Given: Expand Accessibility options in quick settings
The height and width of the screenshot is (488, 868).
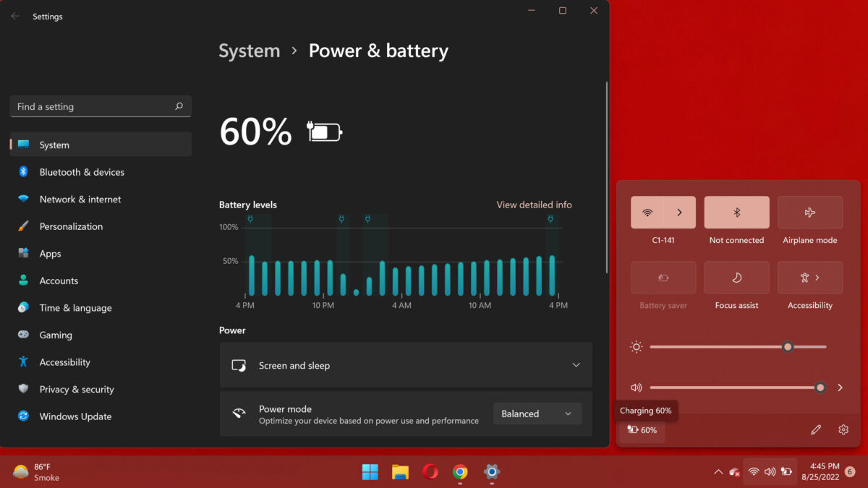Looking at the screenshot, I should click(x=809, y=277).
